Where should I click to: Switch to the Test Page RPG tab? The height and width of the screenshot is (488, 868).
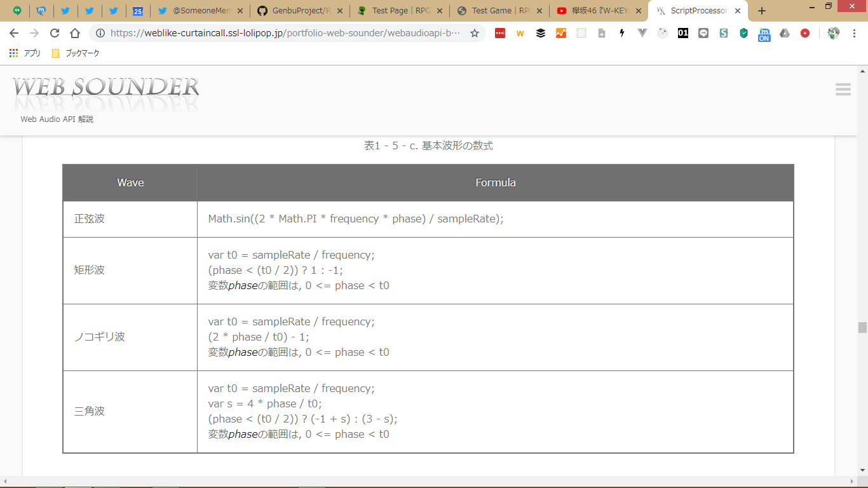399,11
